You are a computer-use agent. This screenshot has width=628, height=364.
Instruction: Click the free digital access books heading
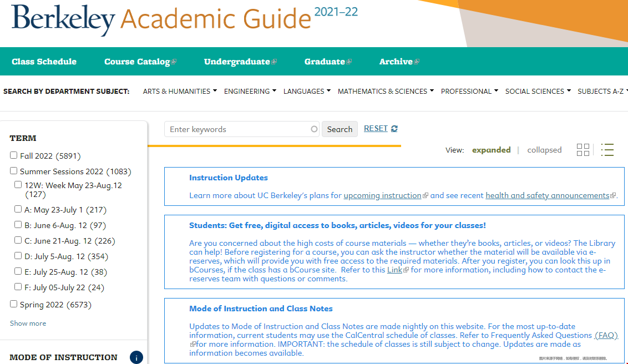pyautogui.click(x=337, y=225)
